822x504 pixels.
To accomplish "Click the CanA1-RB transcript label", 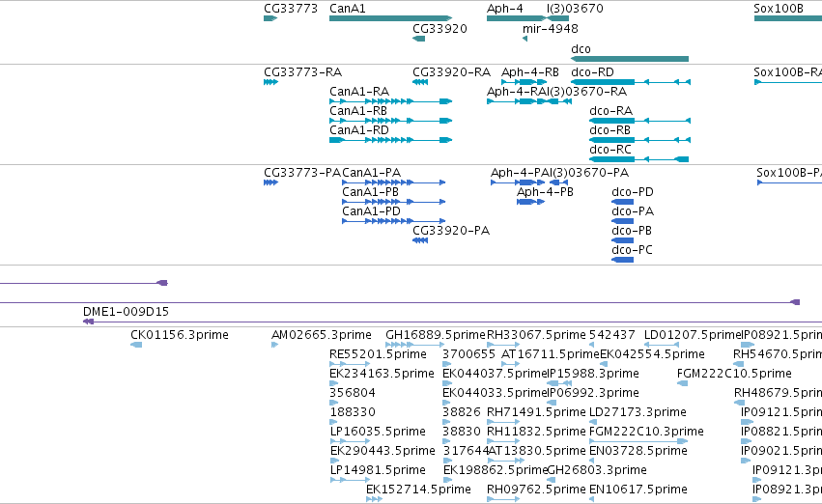I will tap(358, 110).
